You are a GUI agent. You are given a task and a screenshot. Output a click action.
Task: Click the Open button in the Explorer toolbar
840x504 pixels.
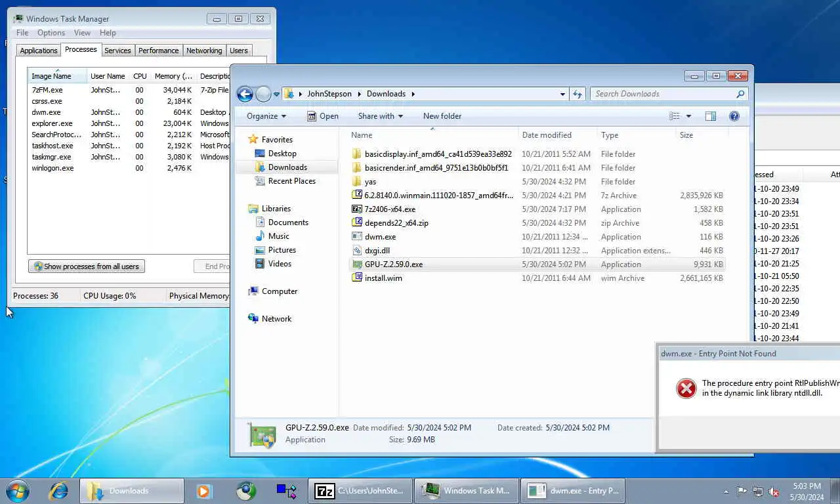tap(323, 116)
